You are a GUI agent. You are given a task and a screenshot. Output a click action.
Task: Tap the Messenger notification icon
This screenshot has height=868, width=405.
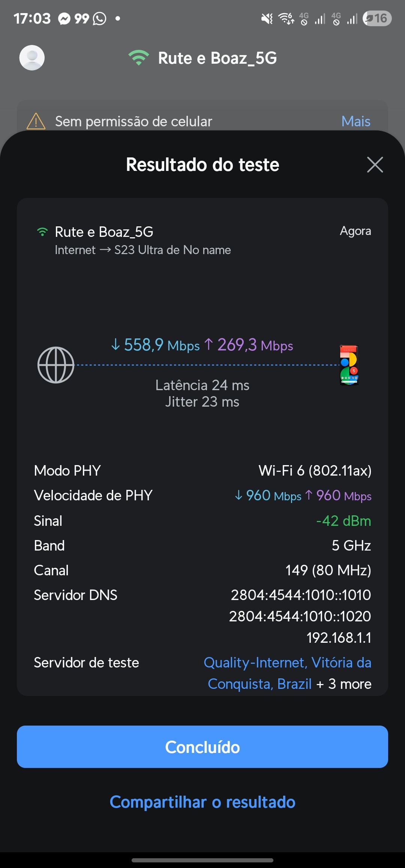click(64, 18)
